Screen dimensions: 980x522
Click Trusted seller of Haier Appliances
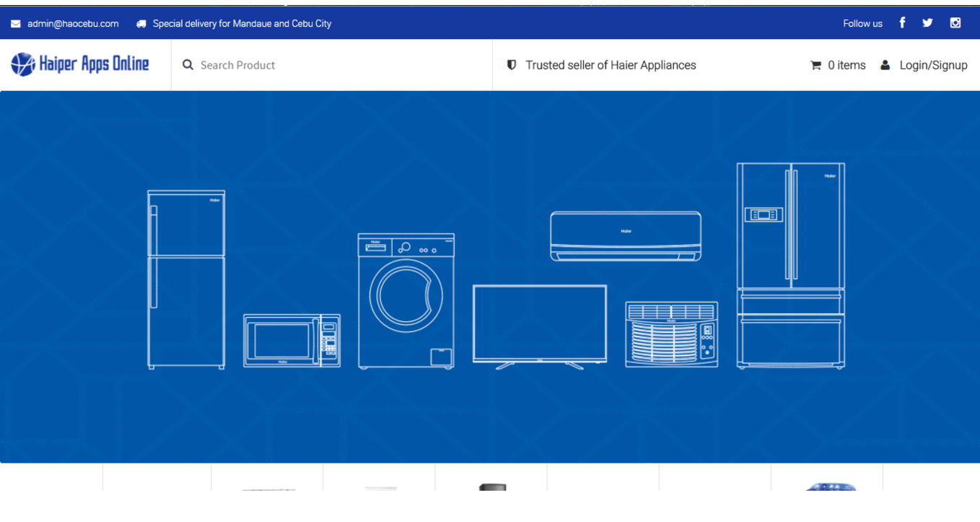tap(611, 65)
